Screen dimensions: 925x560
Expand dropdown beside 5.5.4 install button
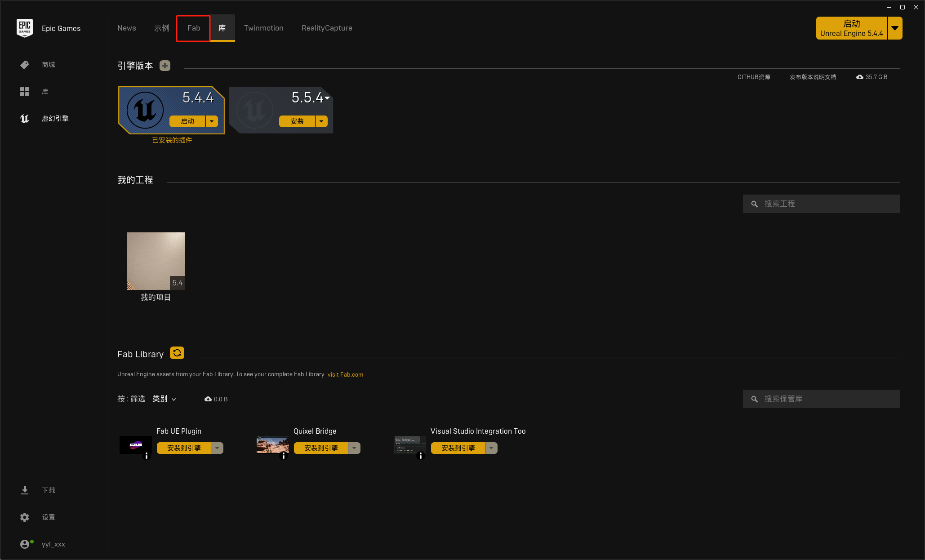pyautogui.click(x=321, y=121)
